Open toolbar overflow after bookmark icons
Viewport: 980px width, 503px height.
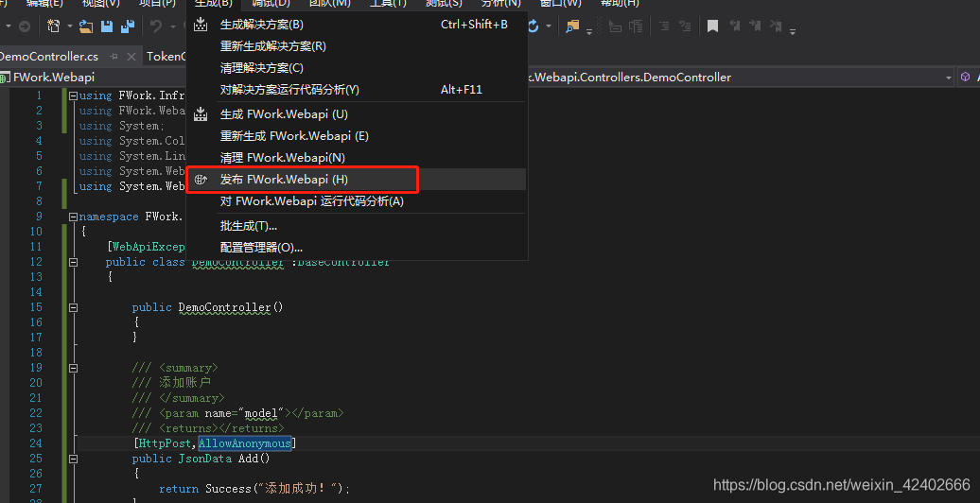[x=793, y=30]
